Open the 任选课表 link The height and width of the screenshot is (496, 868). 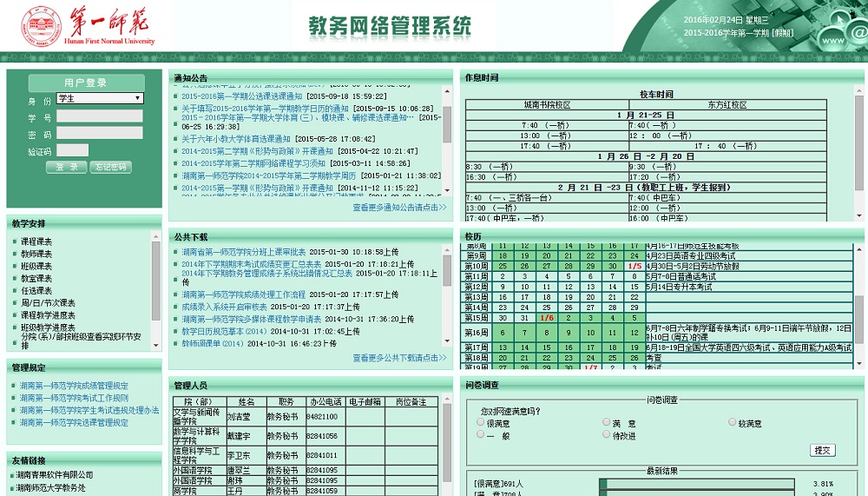click(36, 290)
